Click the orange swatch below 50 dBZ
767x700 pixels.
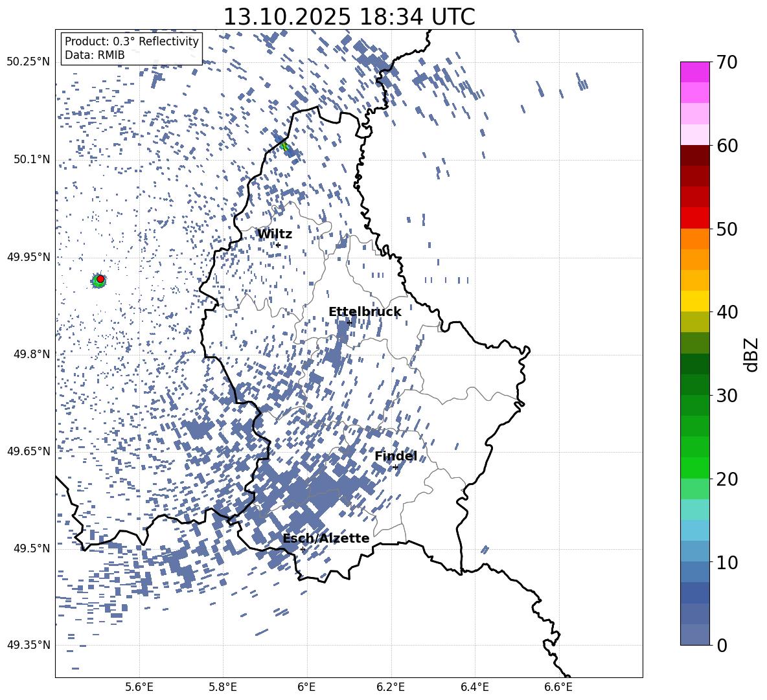pos(694,238)
